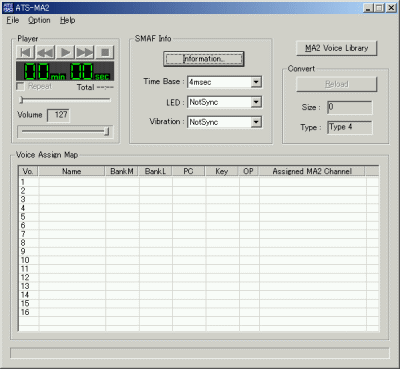Viewport: 400px width, 369px height.
Task: Click the Name column header
Action: coord(72,171)
